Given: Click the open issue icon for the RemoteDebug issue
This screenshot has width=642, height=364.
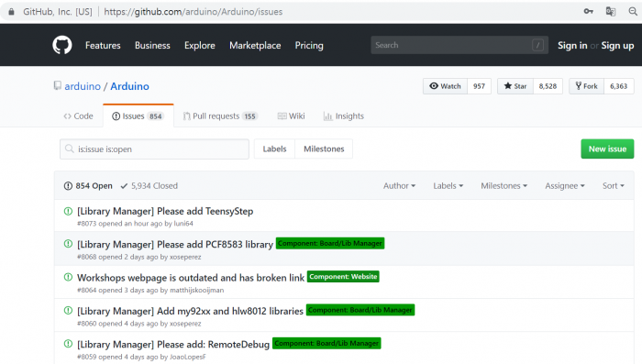Looking at the screenshot, I should tap(69, 344).
